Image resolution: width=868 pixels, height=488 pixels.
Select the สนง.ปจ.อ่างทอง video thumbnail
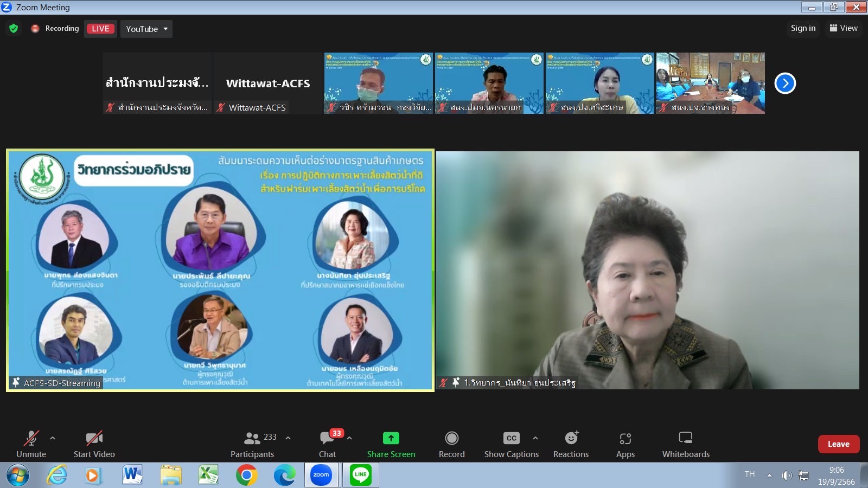click(711, 83)
